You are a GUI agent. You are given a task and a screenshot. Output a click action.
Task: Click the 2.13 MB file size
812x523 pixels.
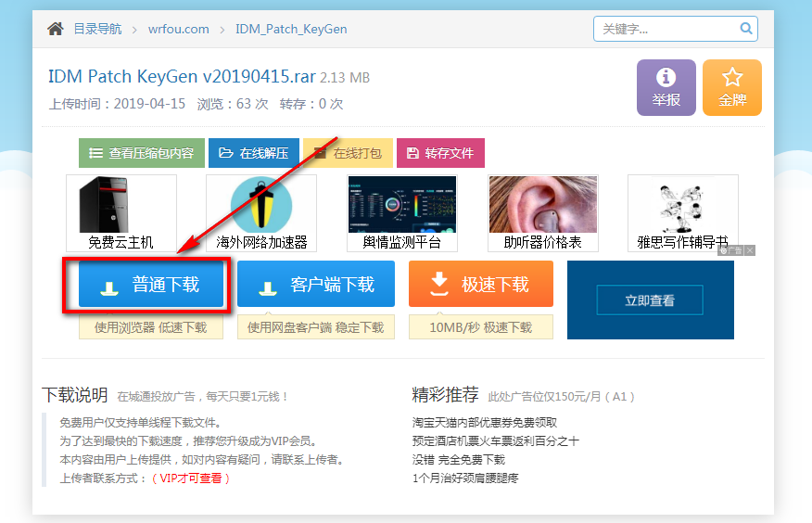click(345, 78)
